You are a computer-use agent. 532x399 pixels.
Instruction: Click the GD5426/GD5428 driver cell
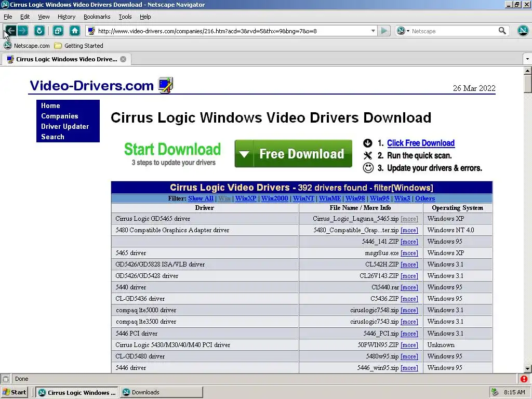point(205,275)
